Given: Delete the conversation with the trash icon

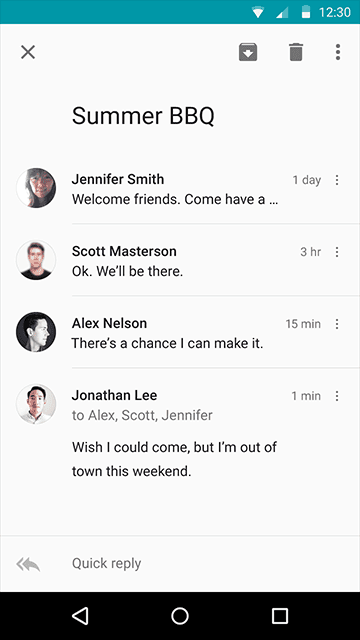Looking at the screenshot, I should [296, 52].
